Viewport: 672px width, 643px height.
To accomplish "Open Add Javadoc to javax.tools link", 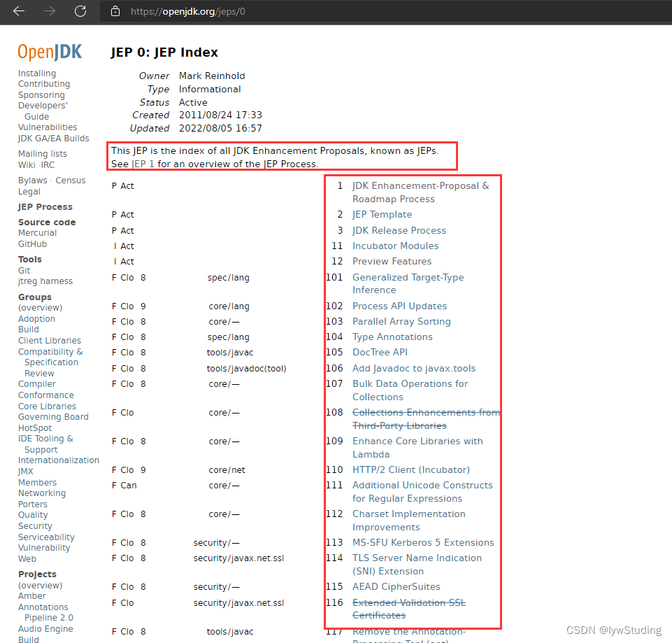I will click(414, 369).
